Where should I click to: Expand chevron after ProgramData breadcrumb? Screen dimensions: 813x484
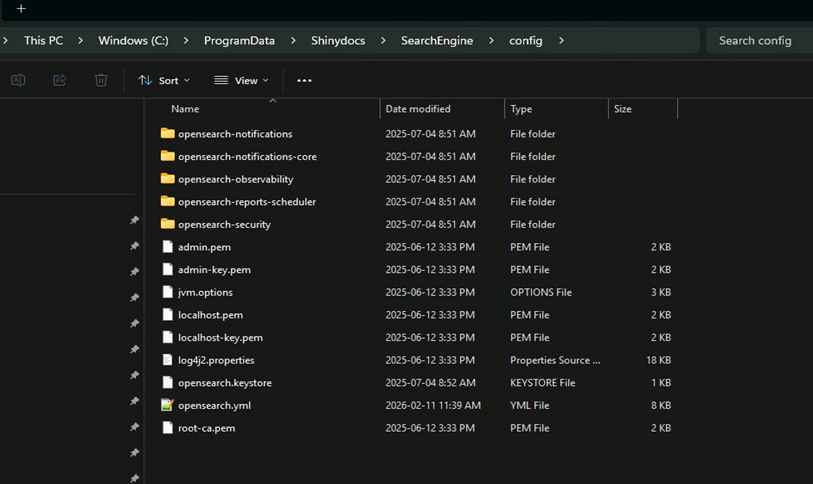click(x=293, y=40)
